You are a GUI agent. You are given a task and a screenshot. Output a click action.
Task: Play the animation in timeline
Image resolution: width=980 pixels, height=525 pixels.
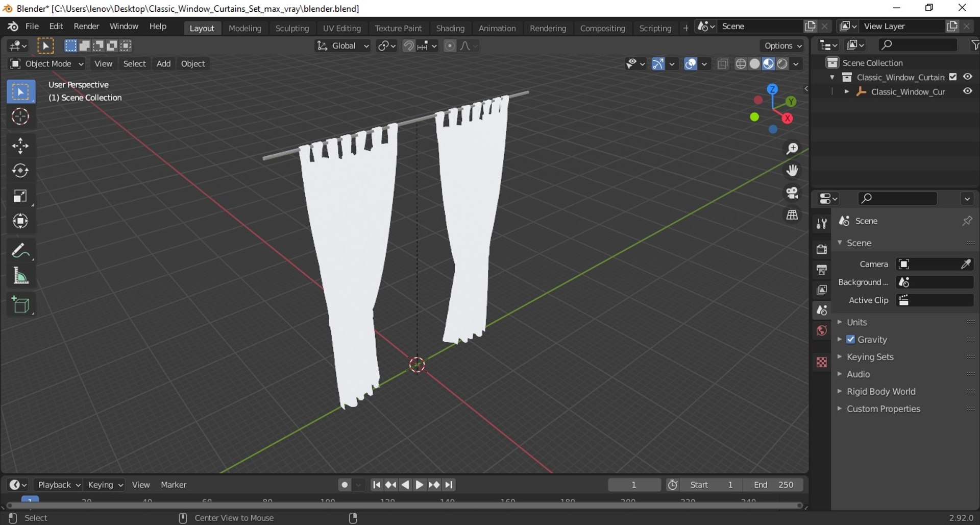pyautogui.click(x=419, y=485)
